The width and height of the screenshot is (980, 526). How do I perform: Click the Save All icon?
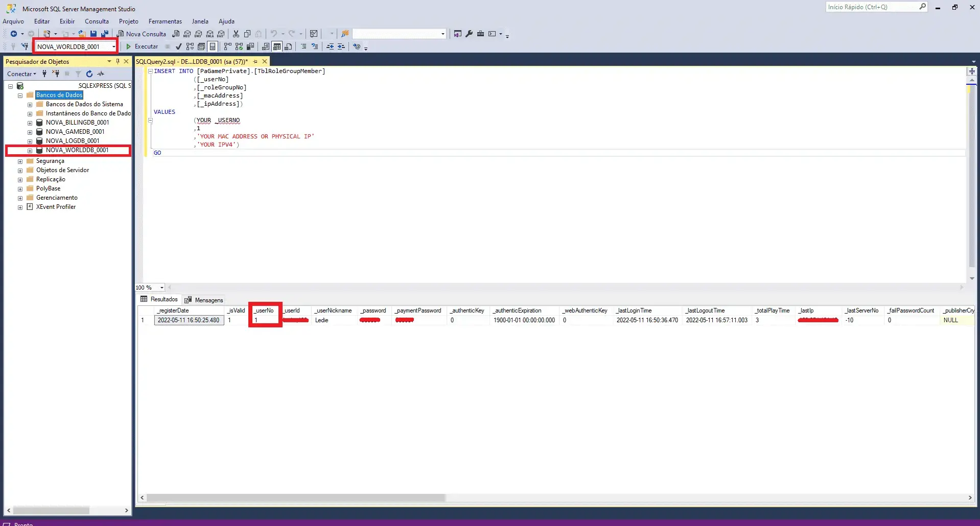click(105, 34)
